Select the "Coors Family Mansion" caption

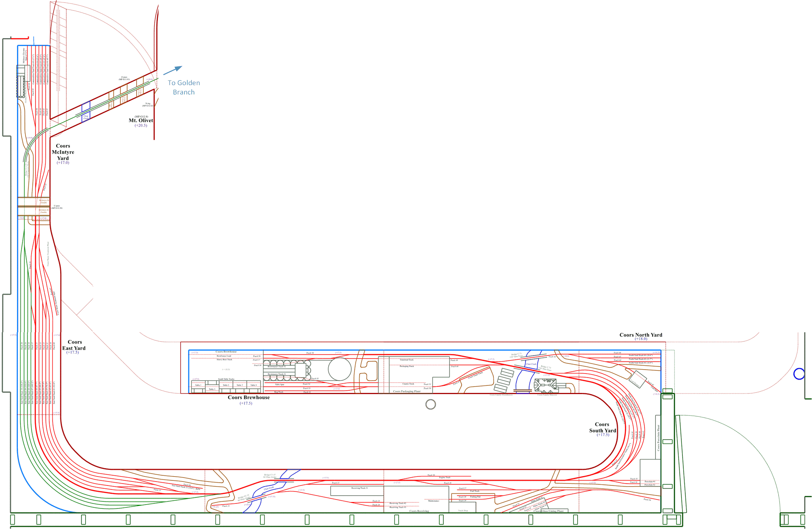tap(547, 395)
